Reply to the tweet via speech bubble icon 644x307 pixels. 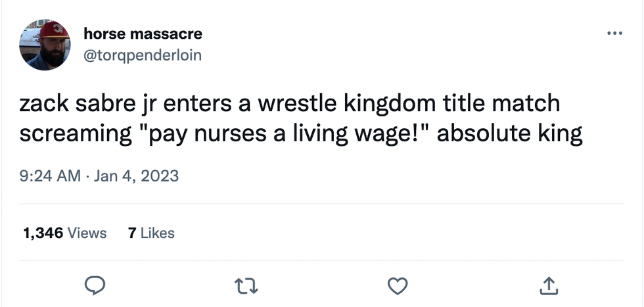96,285
